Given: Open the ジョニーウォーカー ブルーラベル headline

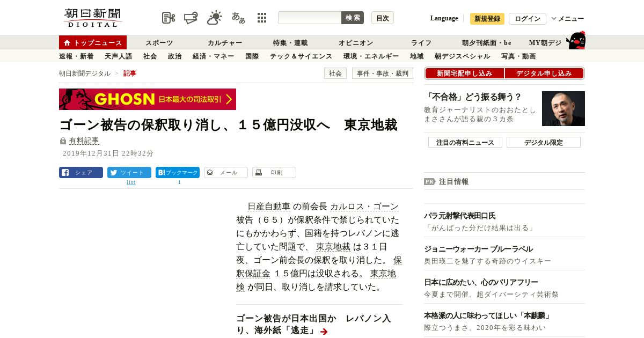Looking at the screenshot, I should [478, 249].
